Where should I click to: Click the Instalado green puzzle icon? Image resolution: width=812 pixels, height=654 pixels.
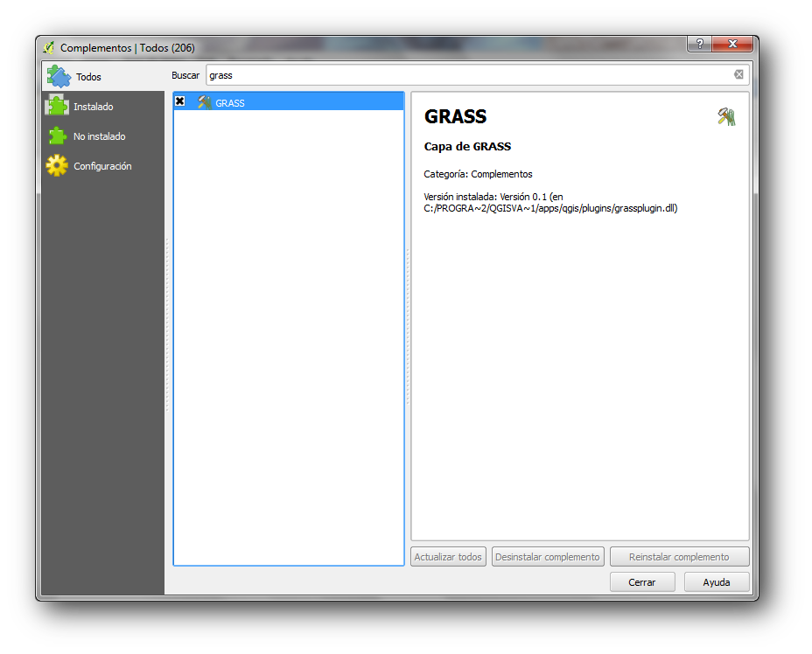[57, 106]
